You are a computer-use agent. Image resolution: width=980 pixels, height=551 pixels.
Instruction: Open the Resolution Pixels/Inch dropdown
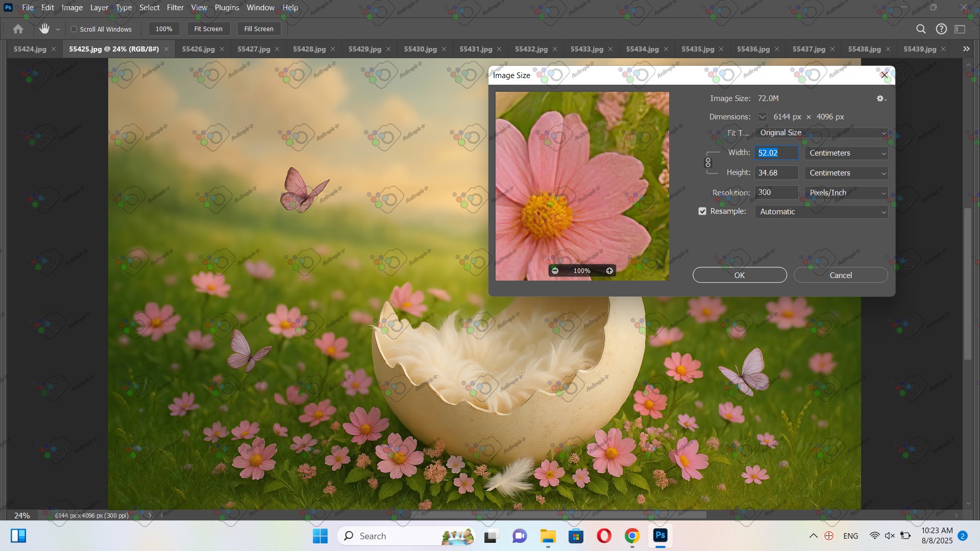click(846, 193)
